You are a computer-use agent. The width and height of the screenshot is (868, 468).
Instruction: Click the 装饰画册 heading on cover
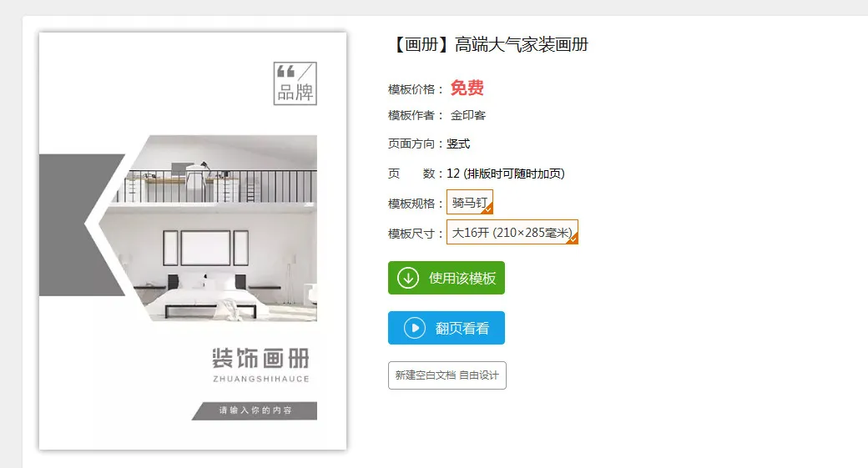point(260,359)
